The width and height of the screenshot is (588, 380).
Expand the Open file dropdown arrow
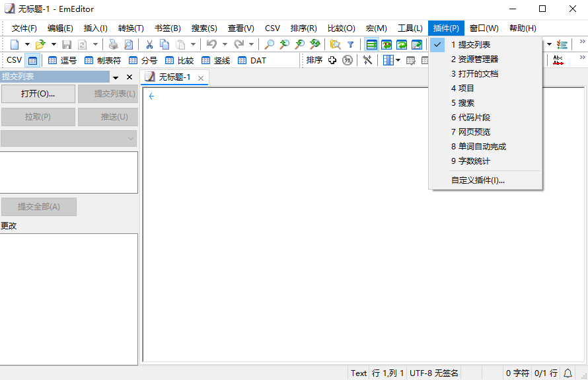[54, 45]
